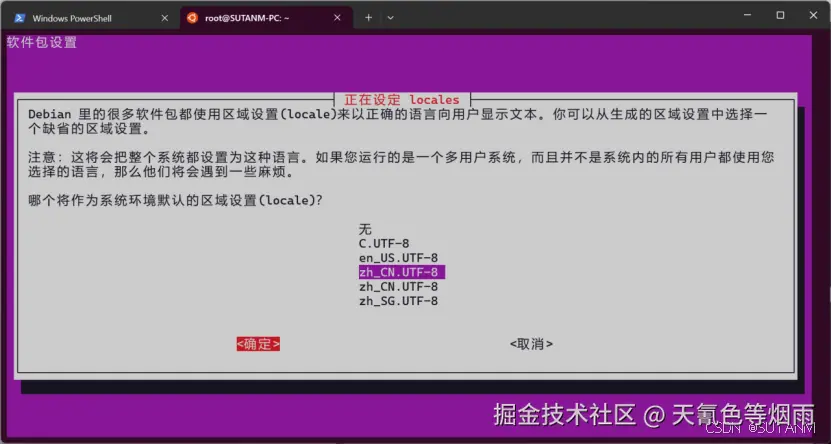Click the 软件包设置 header text

tap(42, 42)
